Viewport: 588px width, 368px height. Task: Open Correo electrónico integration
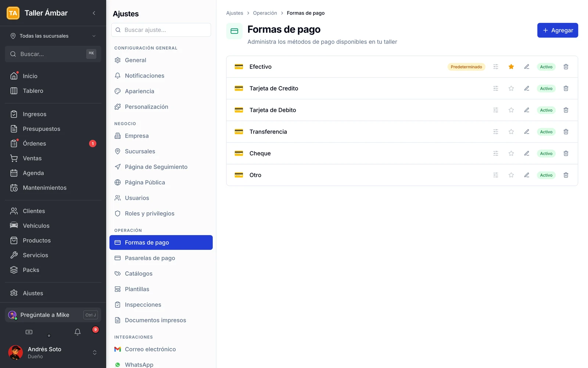coord(161,349)
